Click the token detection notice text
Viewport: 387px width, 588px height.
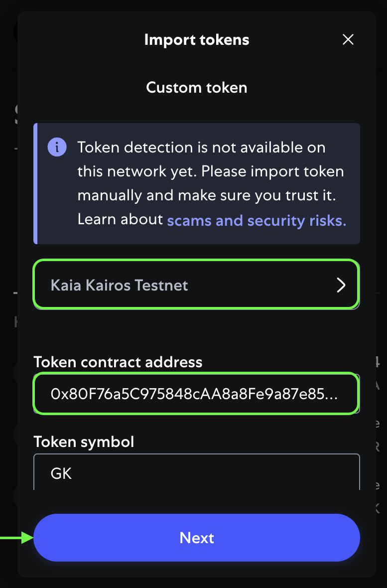(211, 183)
